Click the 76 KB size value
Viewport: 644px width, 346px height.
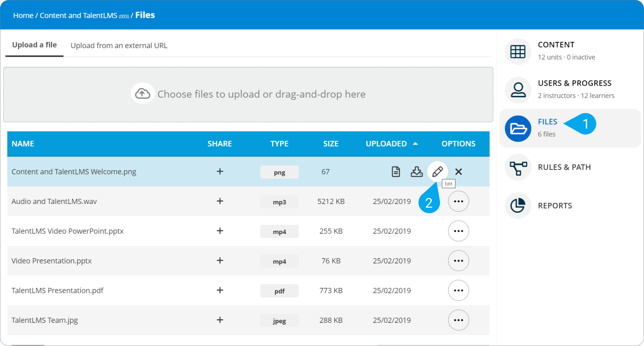pos(331,261)
